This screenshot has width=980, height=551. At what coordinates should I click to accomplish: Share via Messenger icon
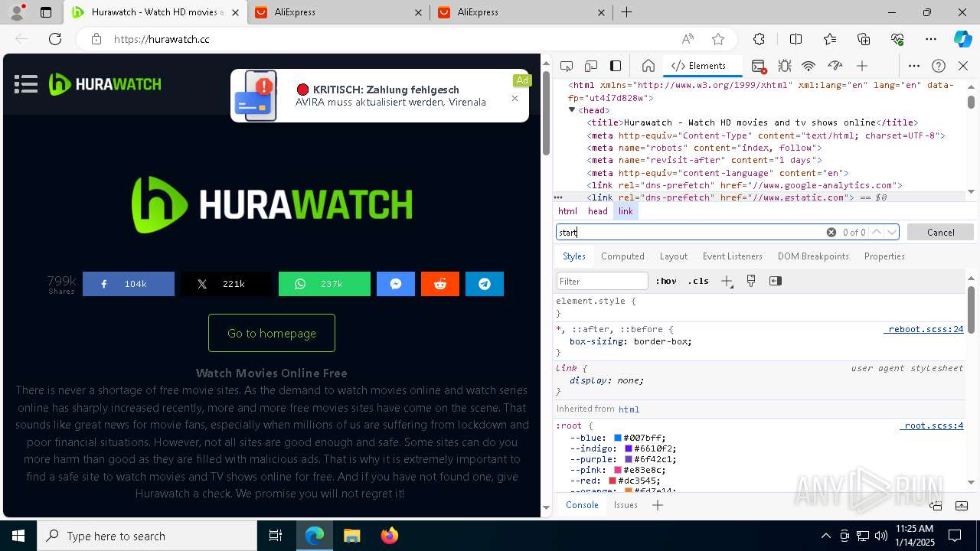coord(396,284)
